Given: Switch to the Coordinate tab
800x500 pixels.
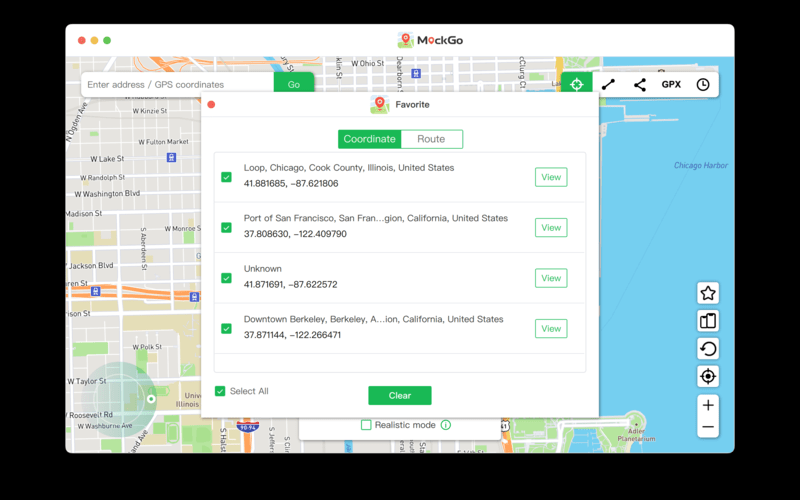Looking at the screenshot, I should [369, 139].
